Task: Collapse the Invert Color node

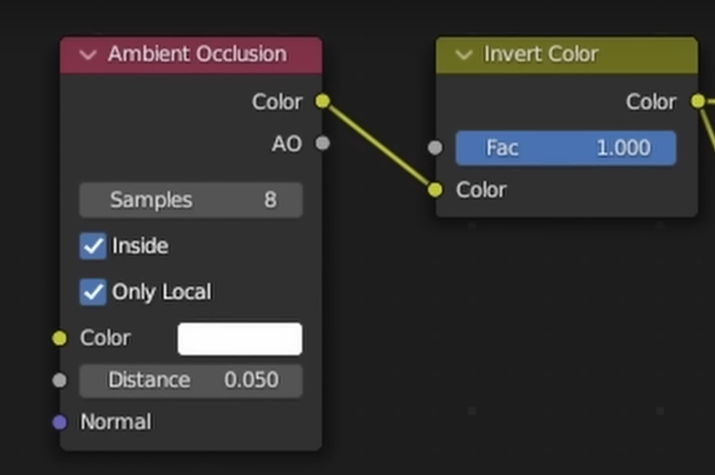Action: tap(463, 55)
